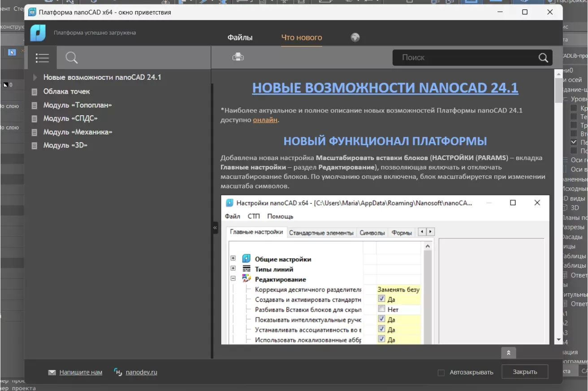
Task: Select the Модуль «СПДС» entry icon
Action: point(35,118)
